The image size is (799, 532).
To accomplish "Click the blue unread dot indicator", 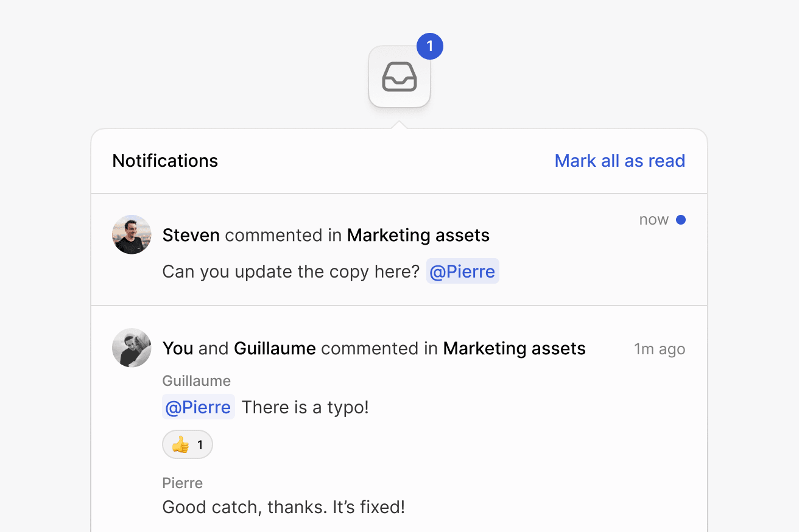I will coord(681,219).
